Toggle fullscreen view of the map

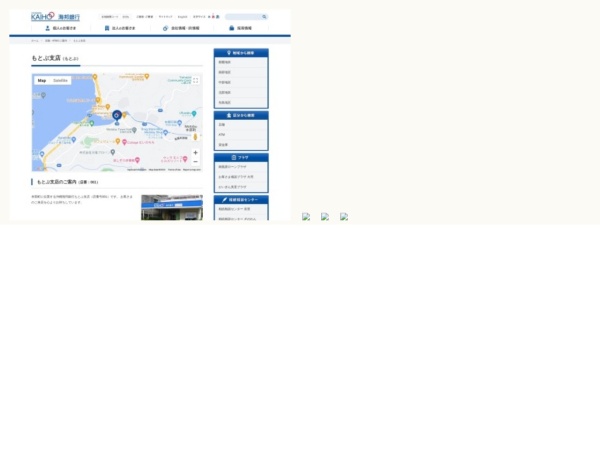(x=196, y=80)
